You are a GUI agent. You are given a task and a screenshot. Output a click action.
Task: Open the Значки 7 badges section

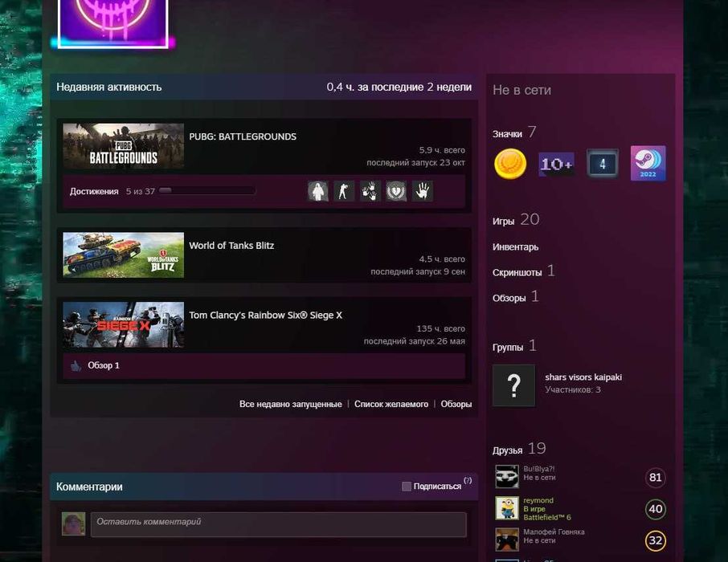point(514,132)
